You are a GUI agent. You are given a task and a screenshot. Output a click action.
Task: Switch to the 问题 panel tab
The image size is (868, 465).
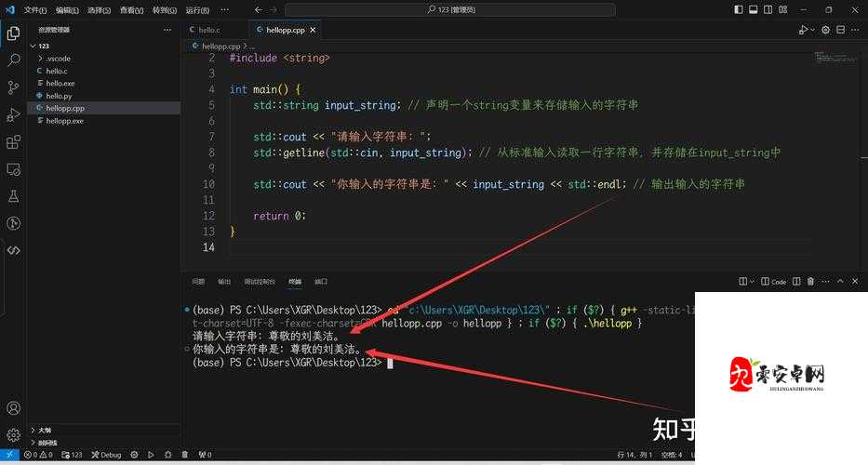pyautogui.click(x=198, y=282)
